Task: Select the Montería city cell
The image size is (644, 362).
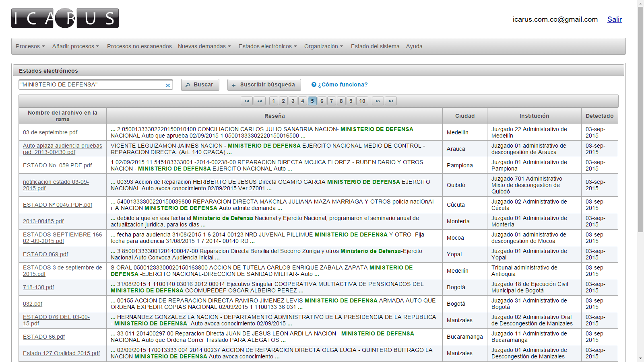Action: pos(465,221)
